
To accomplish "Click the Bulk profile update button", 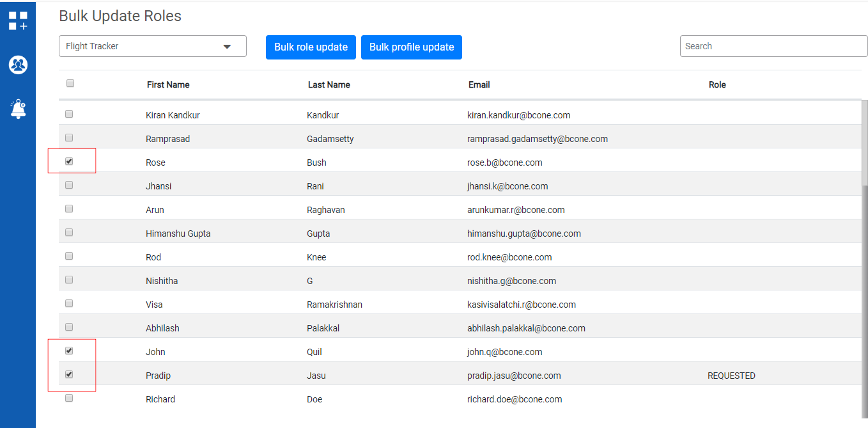I will click(x=412, y=47).
